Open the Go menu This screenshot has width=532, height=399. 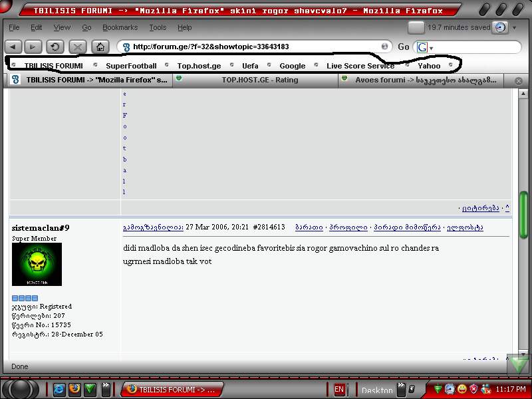(86, 27)
